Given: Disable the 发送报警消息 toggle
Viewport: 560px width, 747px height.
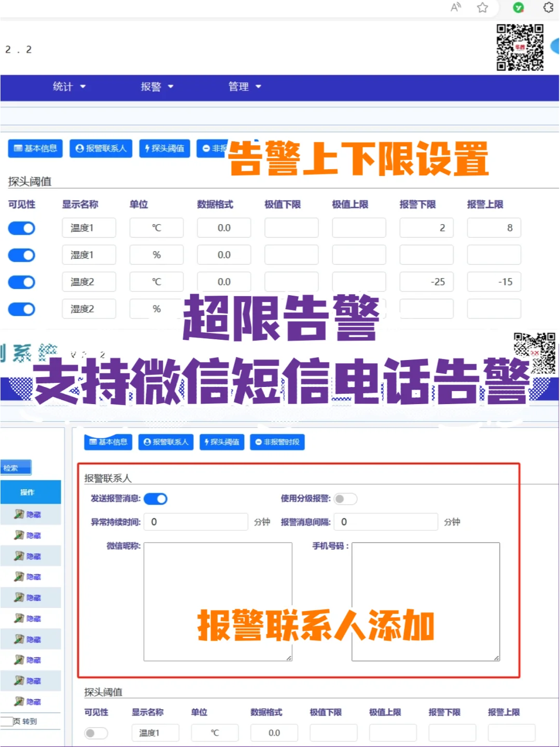Looking at the screenshot, I should click(x=156, y=499).
